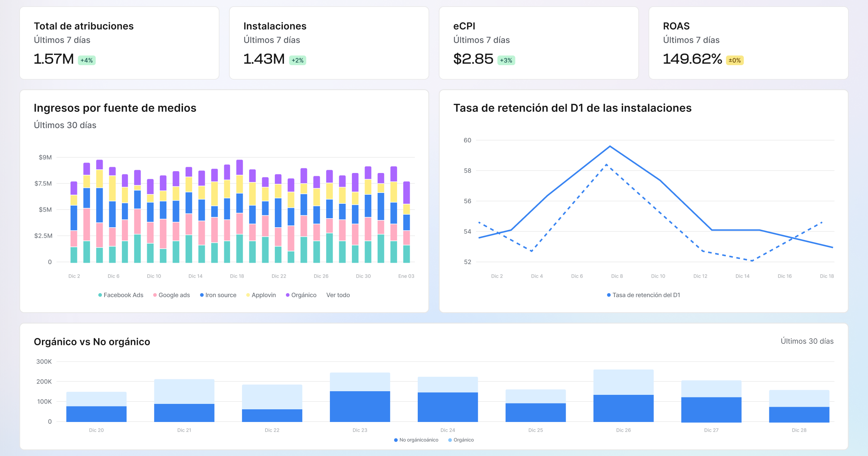Click Tasa de retención del D1 chart title
The width and height of the screenshot is (868, 456).
click(x=573, y=108)
